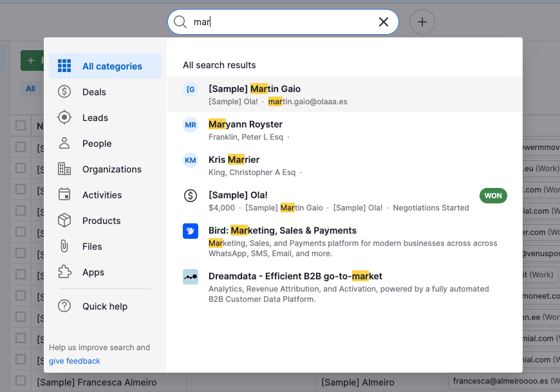Select the All categories filter
This screenshot has width=560, height=392.
(x=105, y=66)
